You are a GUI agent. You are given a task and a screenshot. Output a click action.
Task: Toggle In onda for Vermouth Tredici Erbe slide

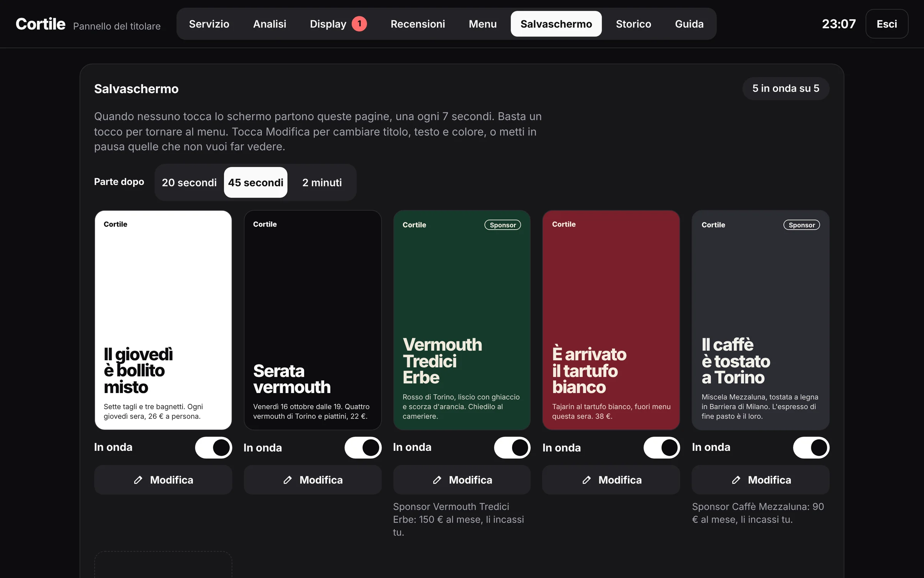click(x=512, y=447)
